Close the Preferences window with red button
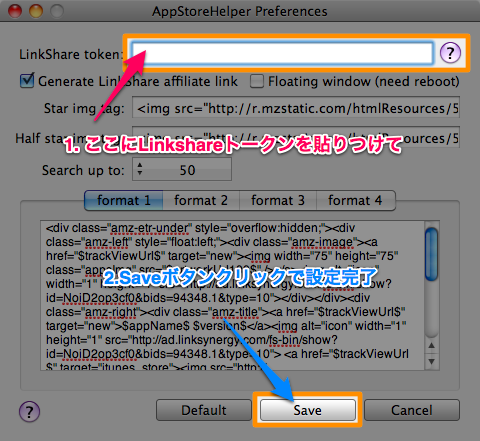 pyautogui.click(x=15, y=11)
